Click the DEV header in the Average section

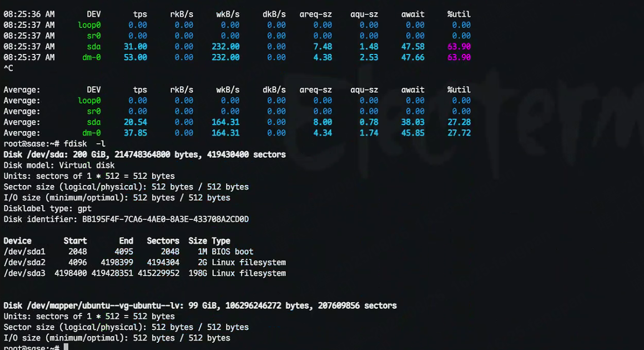click(94, 89)
